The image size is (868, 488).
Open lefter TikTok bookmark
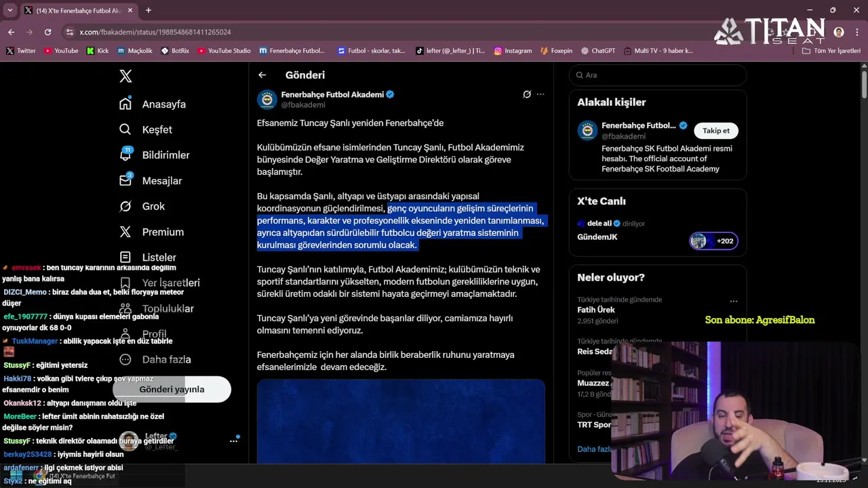coord(451,51)
